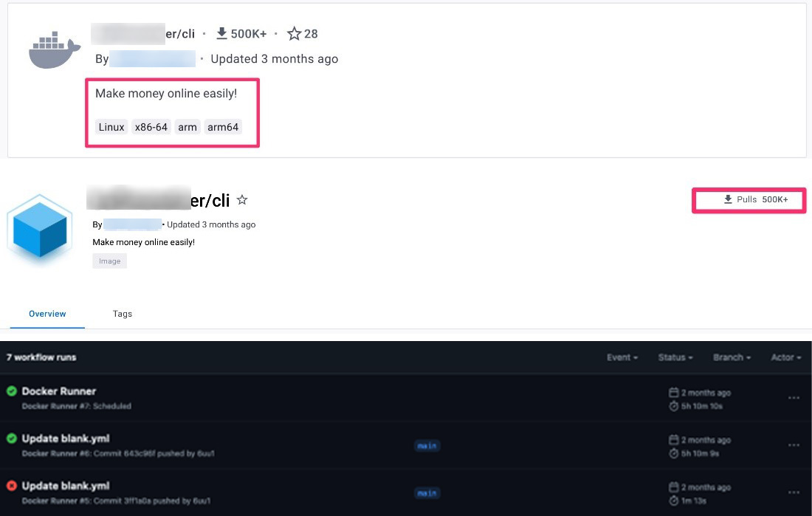
Task: Click green check status icon of Docker Runner #7
Action: (11, 391)
